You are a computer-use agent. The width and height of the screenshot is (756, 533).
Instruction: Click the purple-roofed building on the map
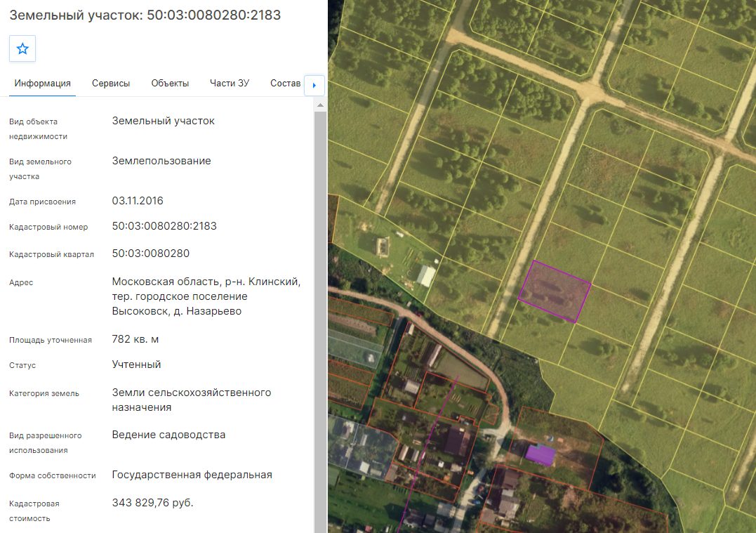pos(540,455)
